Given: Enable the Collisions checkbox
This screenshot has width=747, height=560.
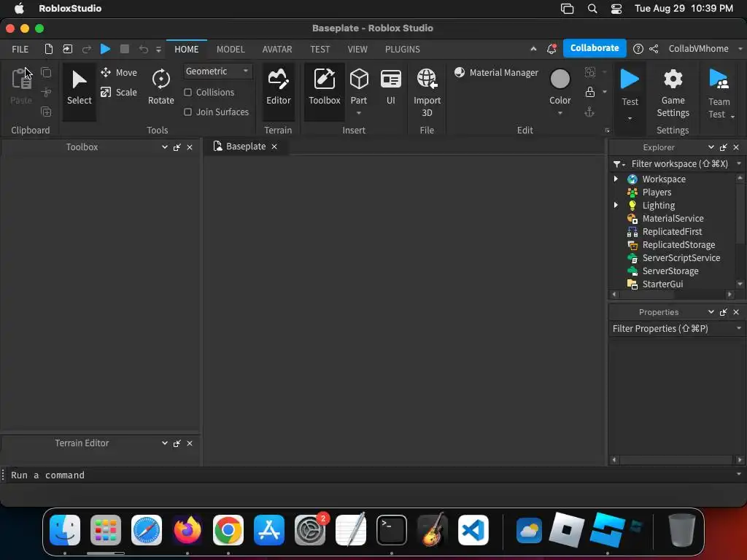Looking at the screenshot, I should pos(187,93).
